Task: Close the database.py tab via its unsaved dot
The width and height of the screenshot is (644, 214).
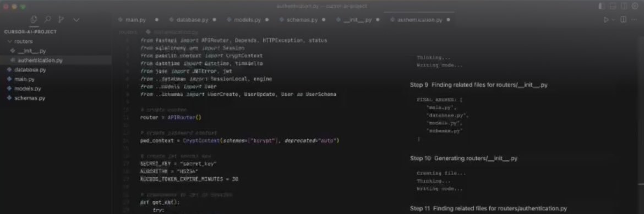Action: [215, 20]
